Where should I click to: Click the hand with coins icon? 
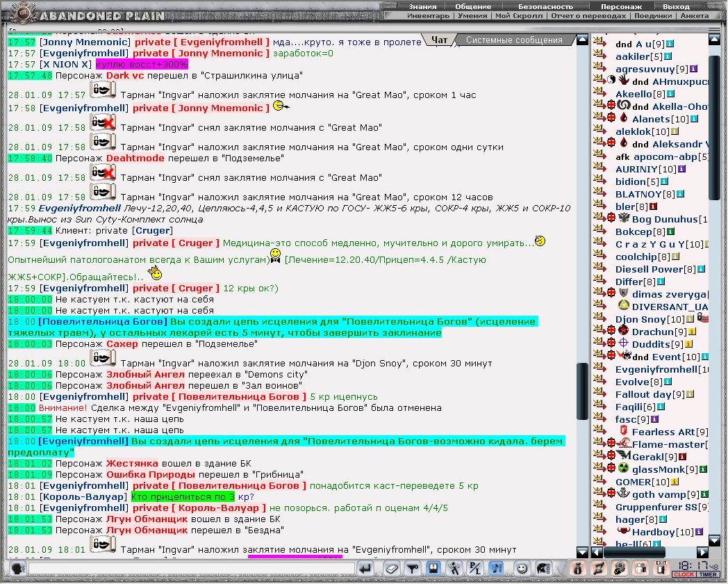pos(620,568)
